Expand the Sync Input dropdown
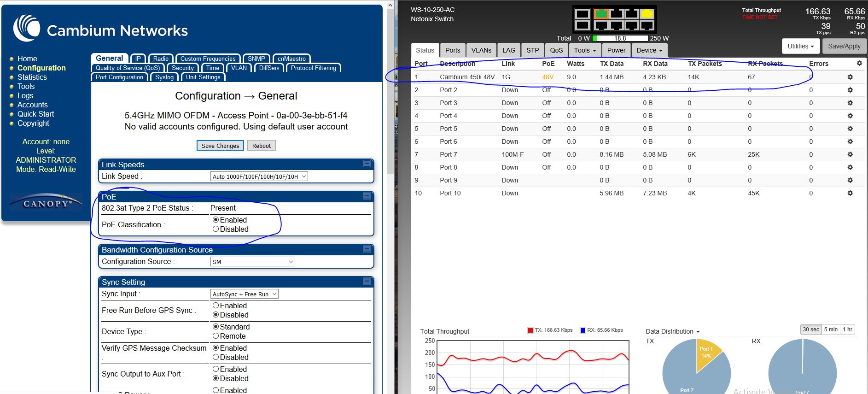Screen dimensions: 868x394 244,294
